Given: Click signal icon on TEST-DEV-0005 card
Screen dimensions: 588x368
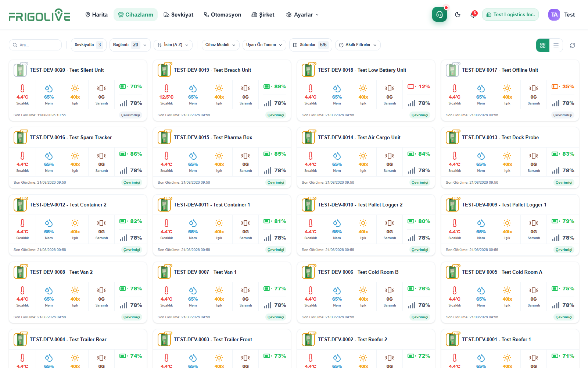Looking at the screenshot, I should [x=556, y=305].
